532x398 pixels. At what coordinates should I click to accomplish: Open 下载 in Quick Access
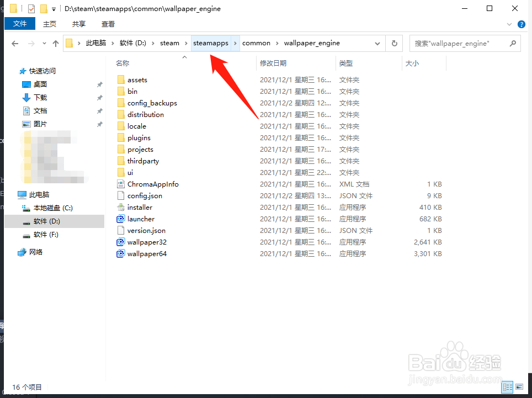click(40, 98)
